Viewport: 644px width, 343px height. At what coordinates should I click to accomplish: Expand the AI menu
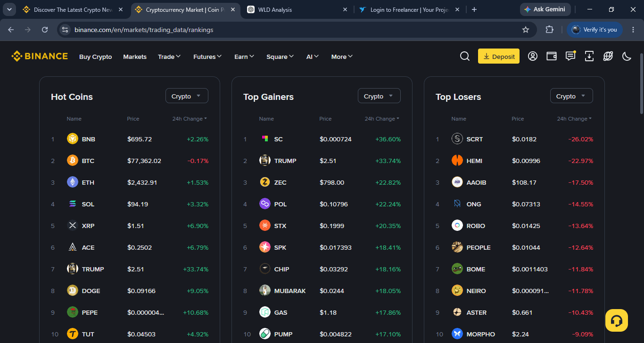coord(313,57)
